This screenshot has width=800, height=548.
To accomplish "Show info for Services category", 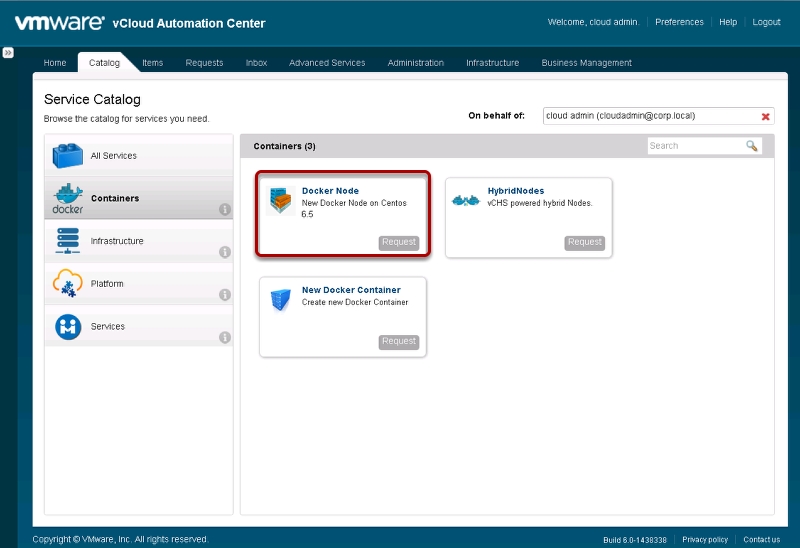I will click(224, 337).
